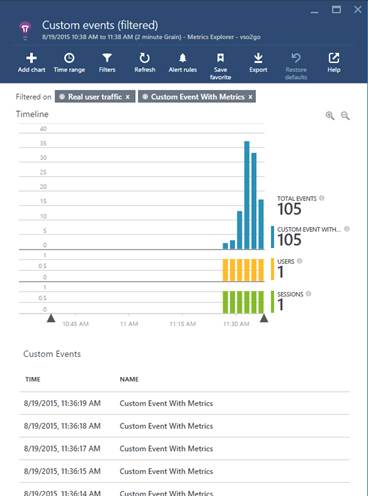
Task: Click info icon beside Custom Event With
Action: coord(347,229)
